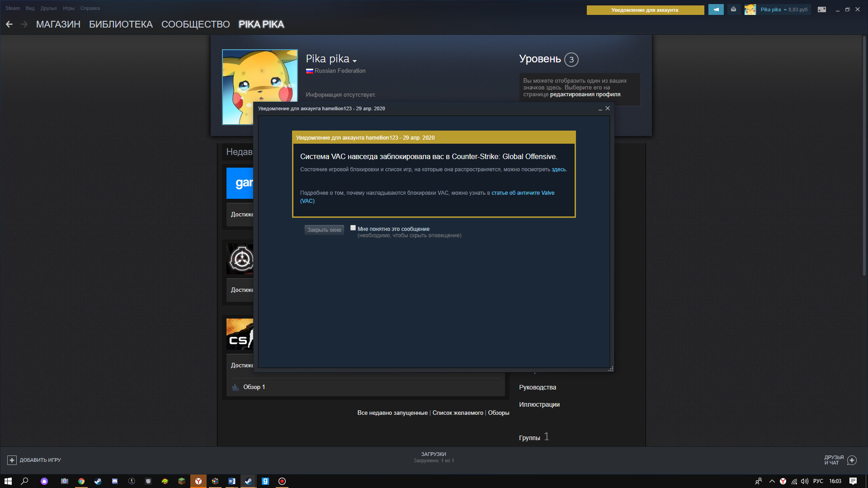The width and height of the screenshot is (868, 488).
Task: Open the 'редактирования профиля' link
Action: [x=585, y=94]
